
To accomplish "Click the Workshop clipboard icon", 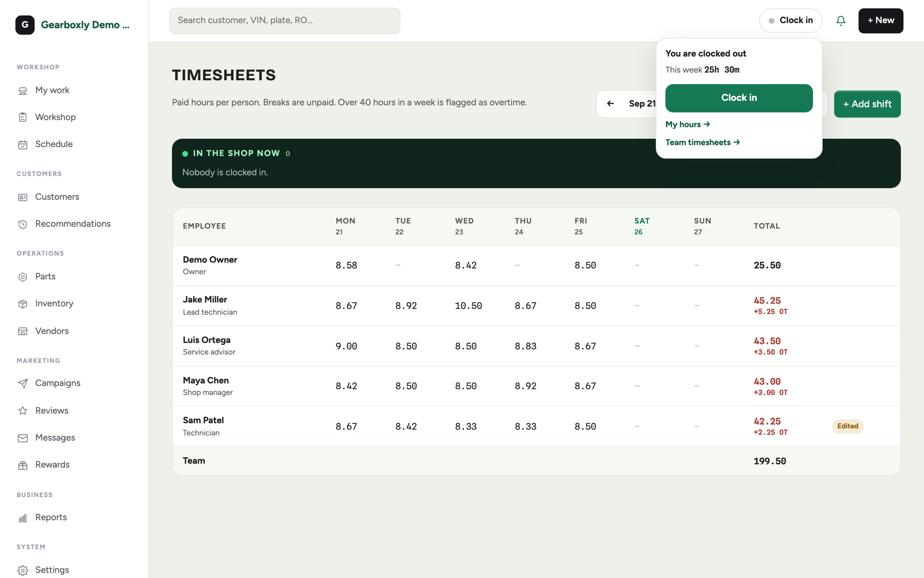I will click(x=23, y=117).
